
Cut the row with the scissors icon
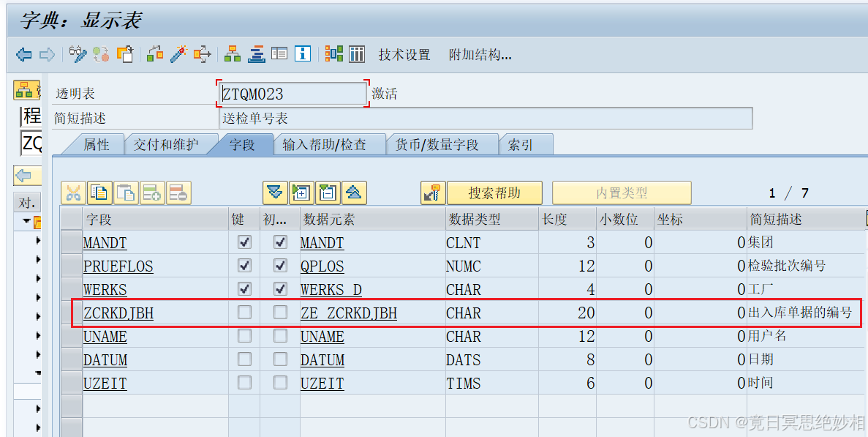73,193
